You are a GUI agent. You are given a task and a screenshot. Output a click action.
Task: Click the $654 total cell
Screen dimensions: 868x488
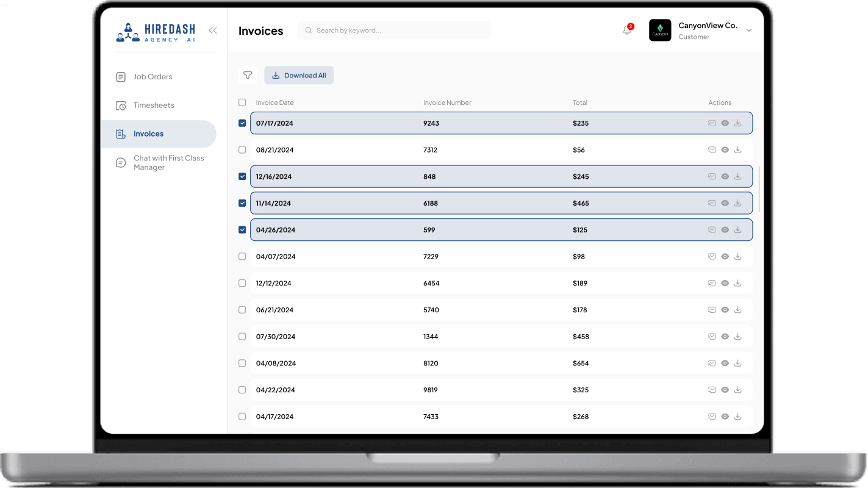581,363
